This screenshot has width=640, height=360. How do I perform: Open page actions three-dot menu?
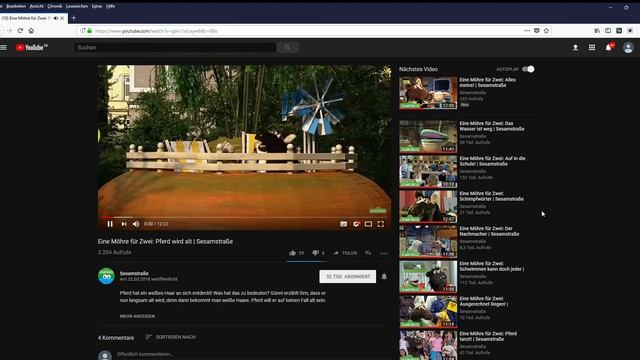click(527, 31)
